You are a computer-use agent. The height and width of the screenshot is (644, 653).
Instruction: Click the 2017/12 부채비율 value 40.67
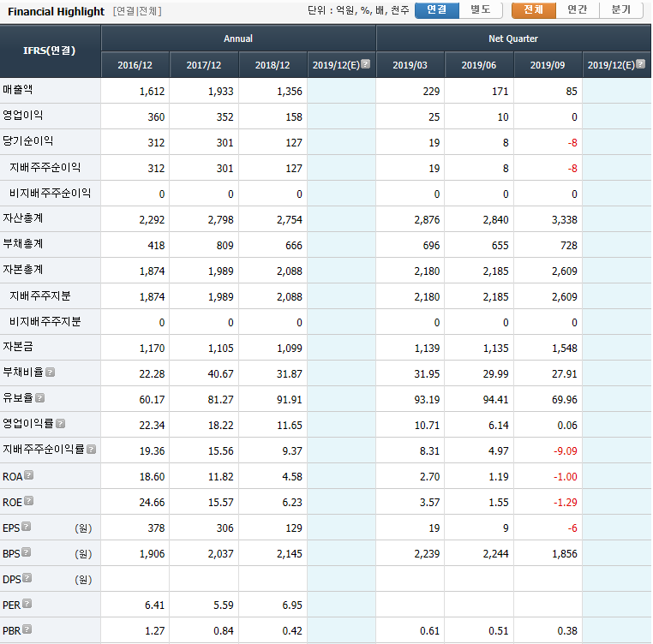click(221, 374)
